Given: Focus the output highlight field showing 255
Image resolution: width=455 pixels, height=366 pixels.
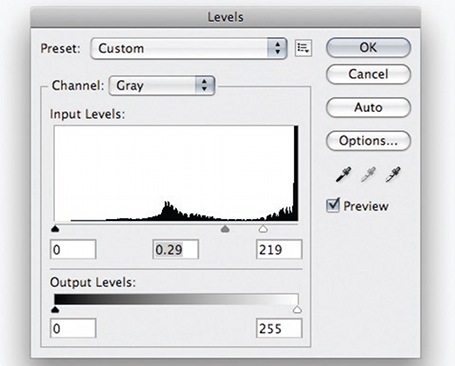Looking at the screenshot, I should [279, 328].
